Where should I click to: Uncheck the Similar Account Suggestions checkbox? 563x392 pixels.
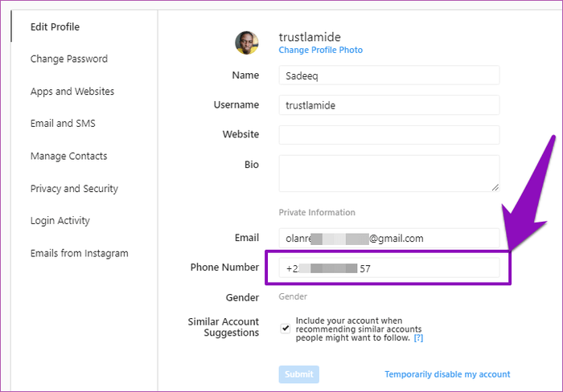(286, 329)
